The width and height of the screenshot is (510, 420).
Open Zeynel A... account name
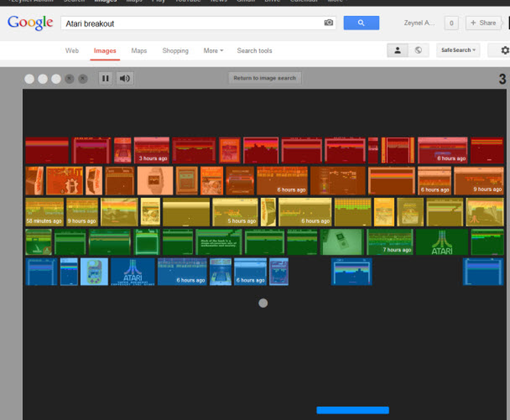(419, 23)
